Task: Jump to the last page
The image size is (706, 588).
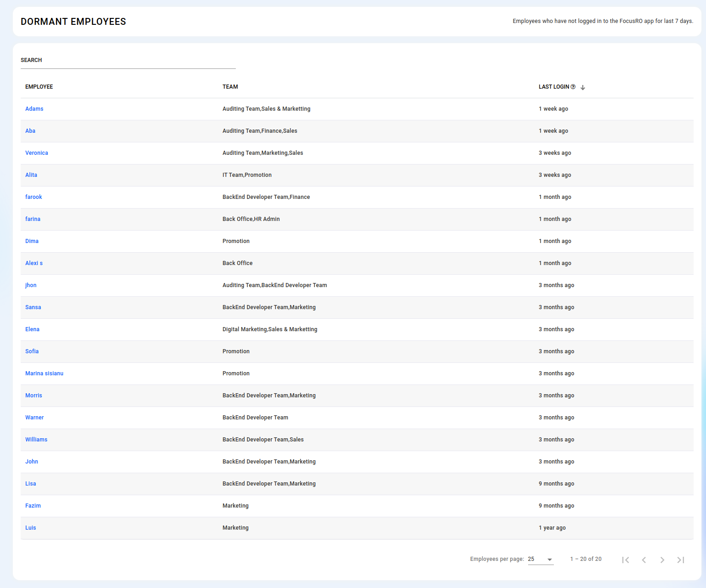Action: click(x=681, y=560)
